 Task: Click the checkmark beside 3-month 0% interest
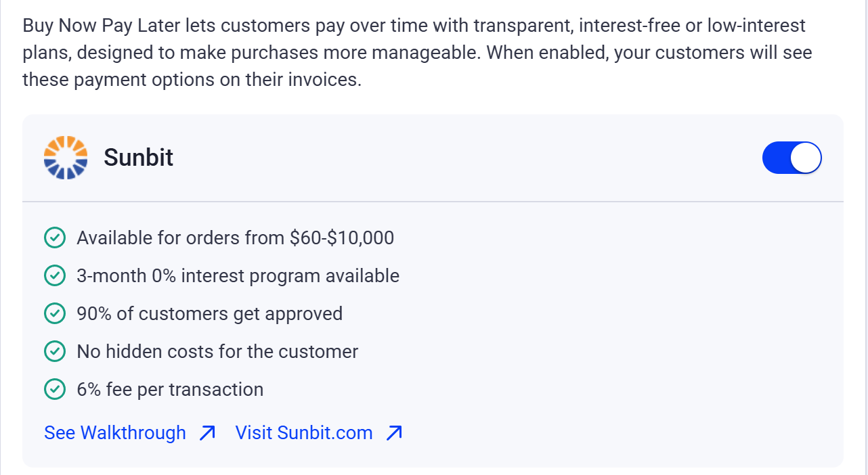[x=55, y=276]
